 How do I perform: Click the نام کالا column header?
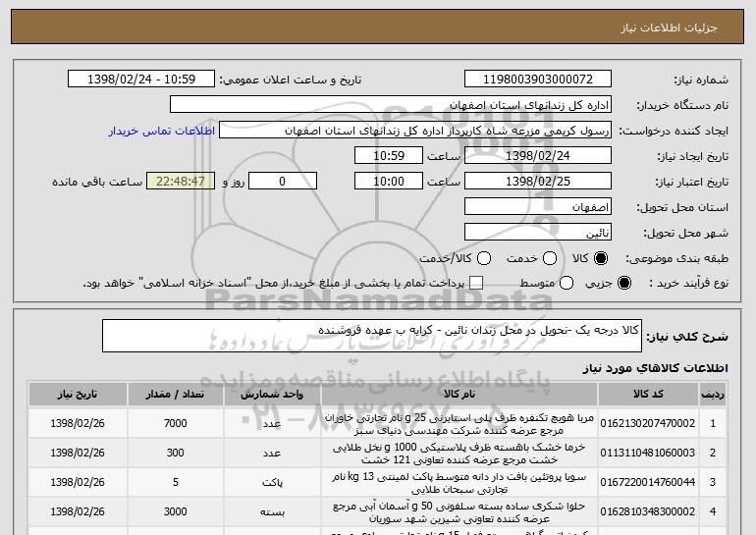459,395
